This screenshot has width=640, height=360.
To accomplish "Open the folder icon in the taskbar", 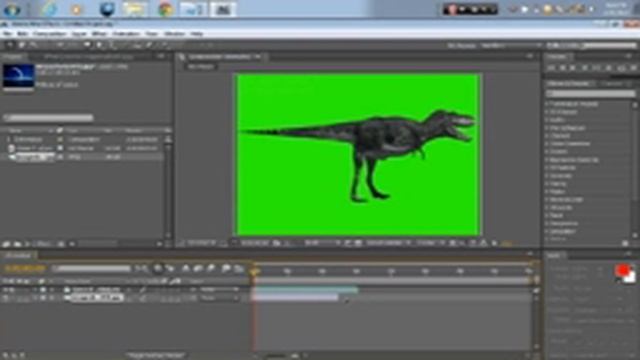I will pos(135,9).
